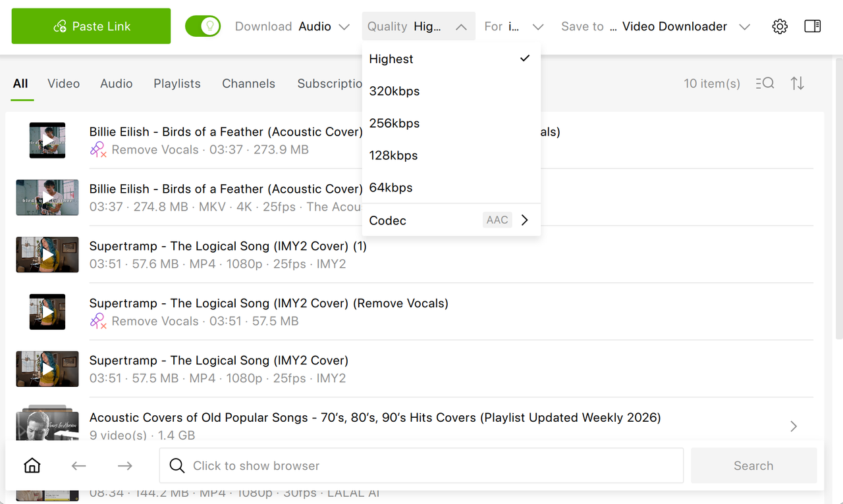Image resolution: width=843 pixels, height=504 pixels.
Task: Open Acoustic Covers playlist thumbnail
Action: [x=47, y=423]
